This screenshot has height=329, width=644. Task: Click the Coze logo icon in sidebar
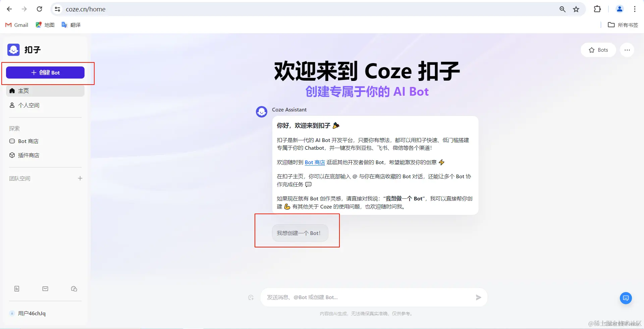tap(13, 50)
